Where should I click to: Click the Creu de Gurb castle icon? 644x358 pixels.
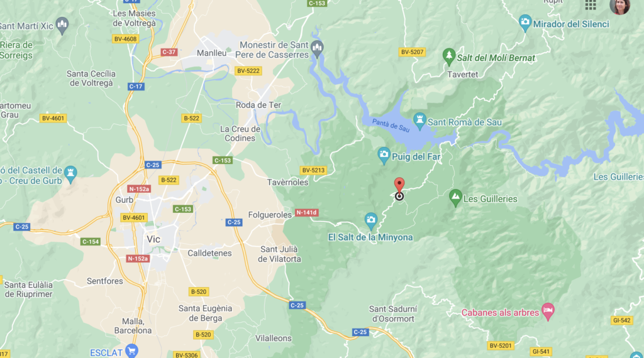tap(70, 175)
